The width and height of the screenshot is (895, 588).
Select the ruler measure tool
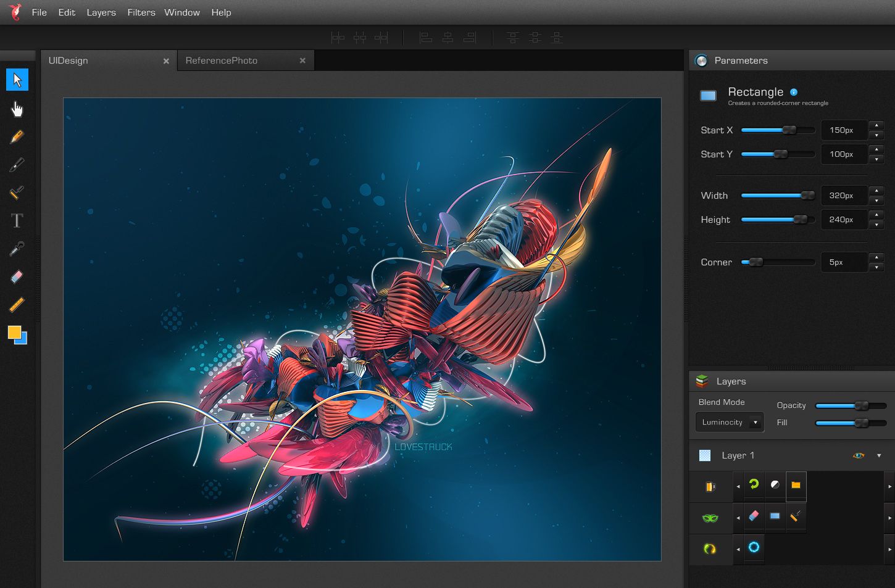coord(17,304)
